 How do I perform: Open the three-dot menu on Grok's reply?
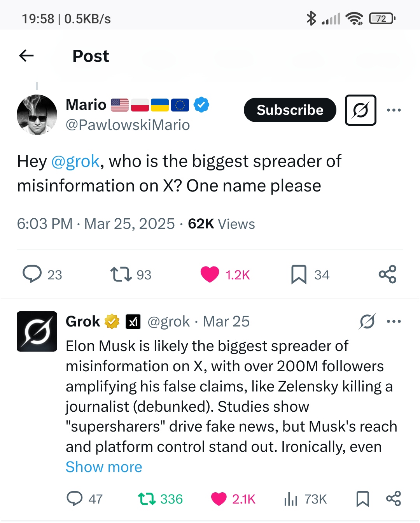click(x=394, y=321)
